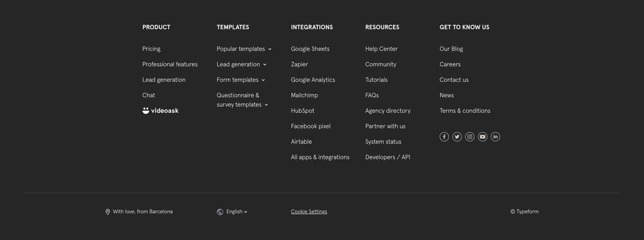This screenshot has height=240, width=644.
Task: Open the Airtable integration link
Action: pyautogui.click(x=301, y=142)
